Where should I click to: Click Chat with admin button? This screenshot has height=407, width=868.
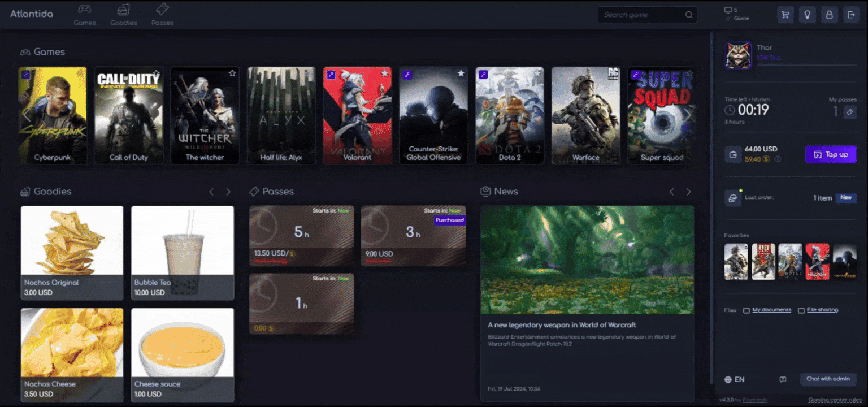[x=828, y=379]
